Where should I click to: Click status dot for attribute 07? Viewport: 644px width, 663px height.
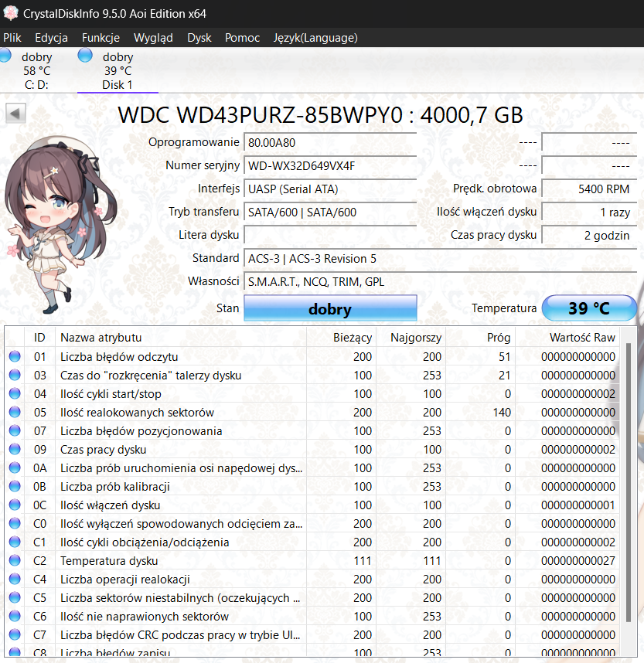15,430
